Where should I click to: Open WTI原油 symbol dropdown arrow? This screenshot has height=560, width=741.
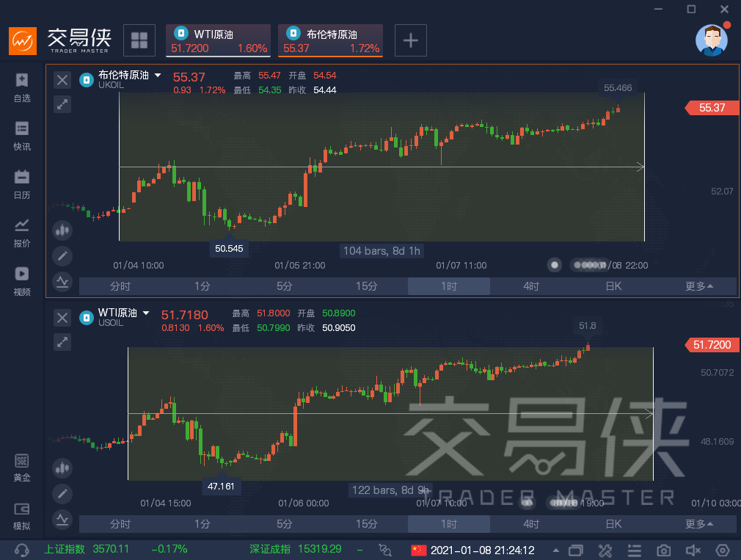[x=146, y=313]
